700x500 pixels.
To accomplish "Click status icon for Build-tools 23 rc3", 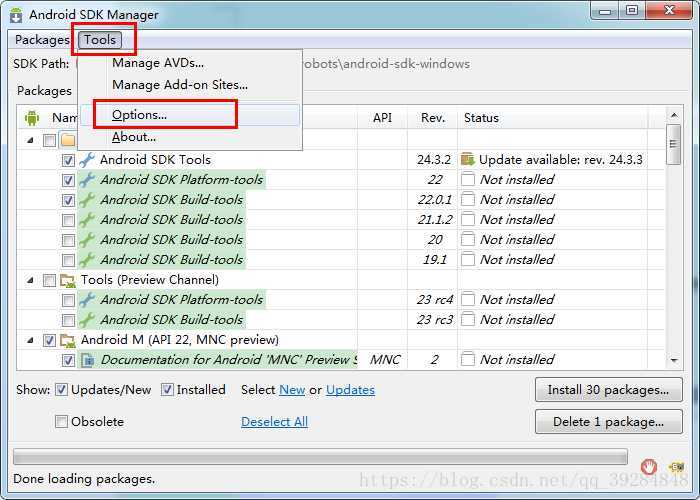I will pyautogui.click(x=467, y=320).
